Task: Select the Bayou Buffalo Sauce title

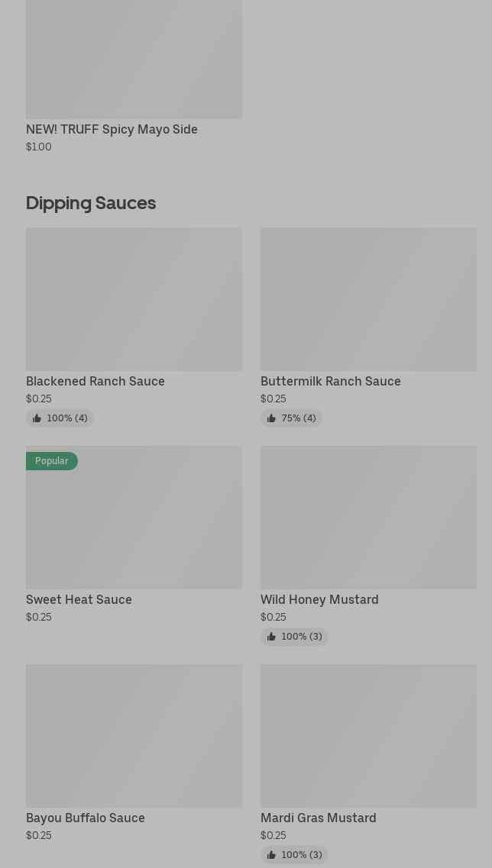Action: coord(86,818)
